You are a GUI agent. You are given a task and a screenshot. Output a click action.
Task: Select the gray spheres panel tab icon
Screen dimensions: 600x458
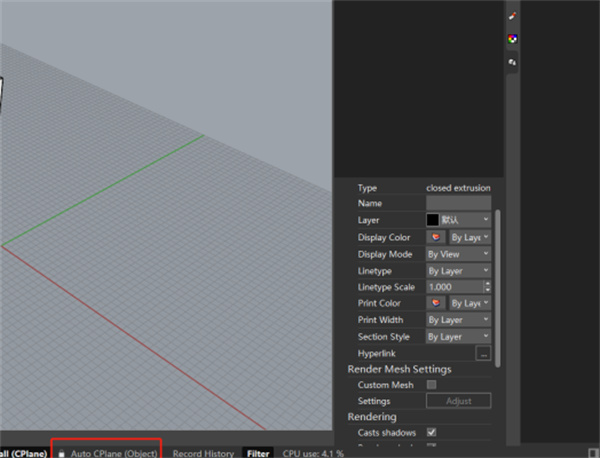pyautogui.click(x=513, y=62)
